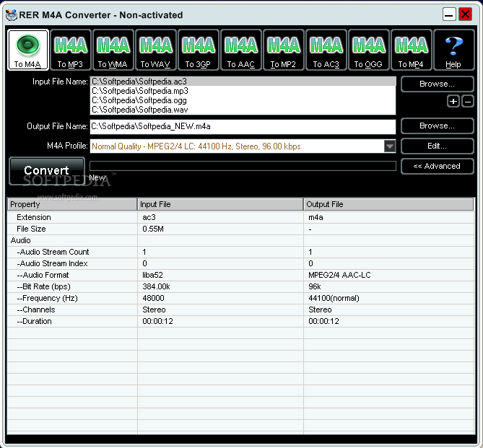The height and width of the screenshot is (448, 483).
Task: Collapse the Advanced panel
Action: [x=437, y=166]
